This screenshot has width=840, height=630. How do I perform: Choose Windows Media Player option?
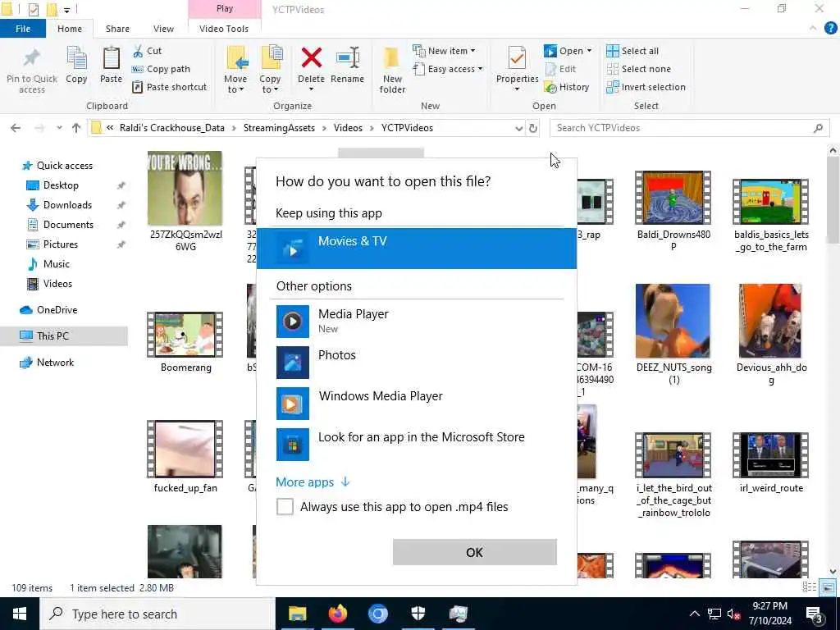(417, 403)
